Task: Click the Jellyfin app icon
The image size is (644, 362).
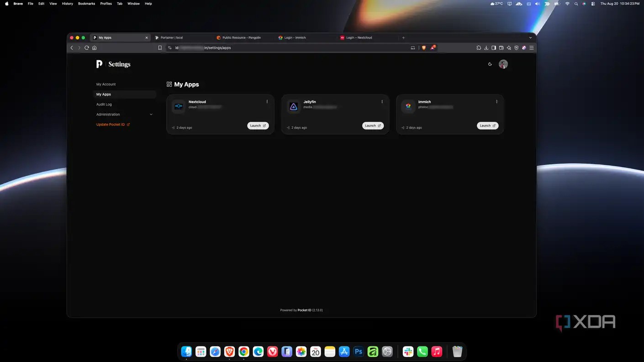Action: (293, 106)
